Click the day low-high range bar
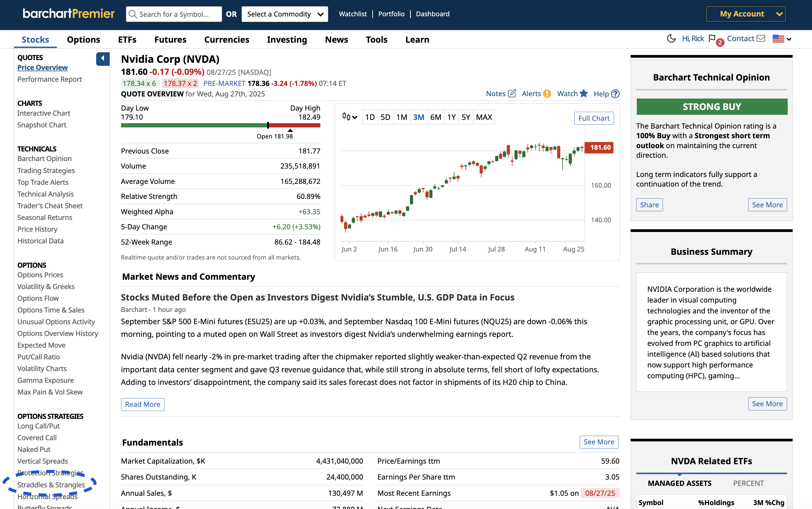Screen dimensions: 812x509 221,125
